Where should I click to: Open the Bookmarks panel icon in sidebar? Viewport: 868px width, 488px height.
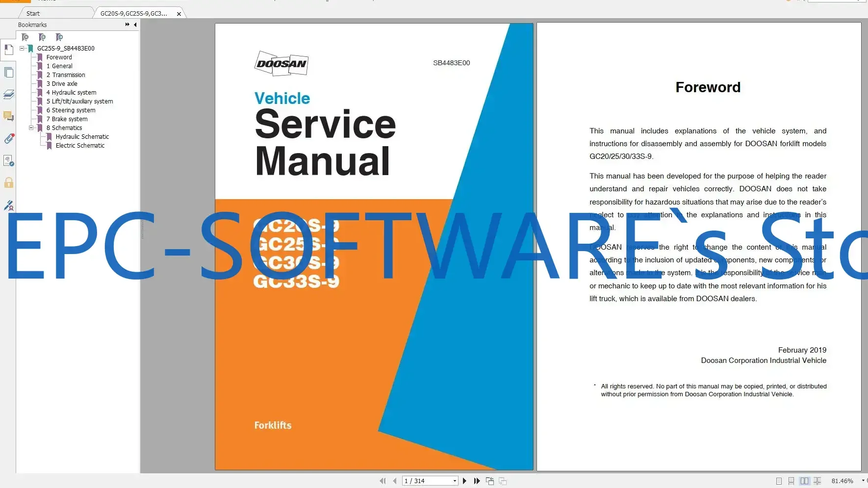point(8,50)
